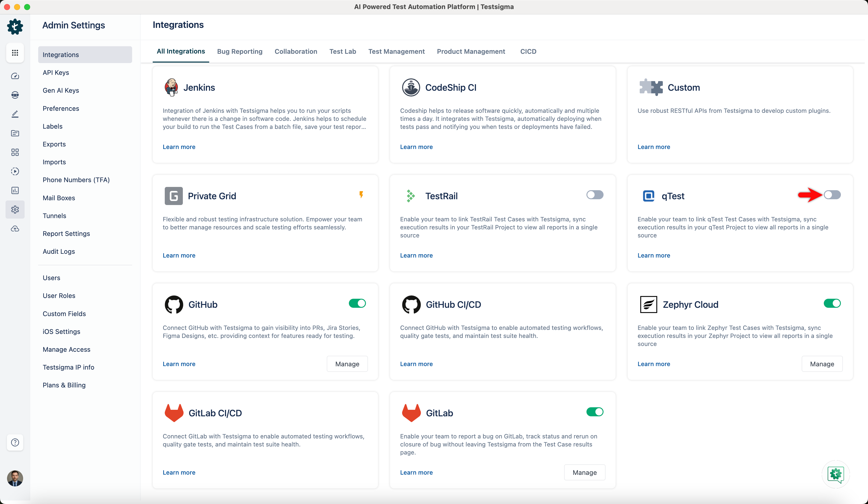Image resolution: width=868 pixels, height=504 pixels.
Task: Open the apps grid icon in sidebar
Action: pyautogui.click(x=15, y=53)
